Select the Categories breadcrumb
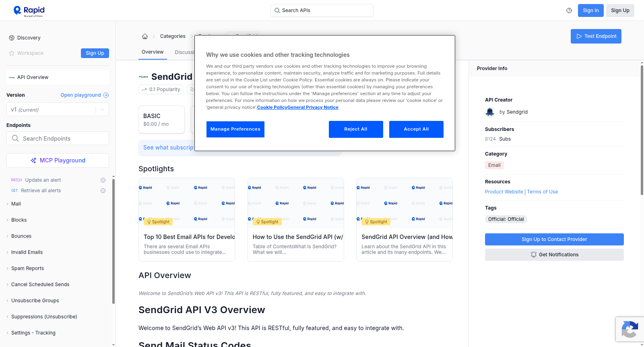This screenshot has height=347, width=644. pos(173,36)
